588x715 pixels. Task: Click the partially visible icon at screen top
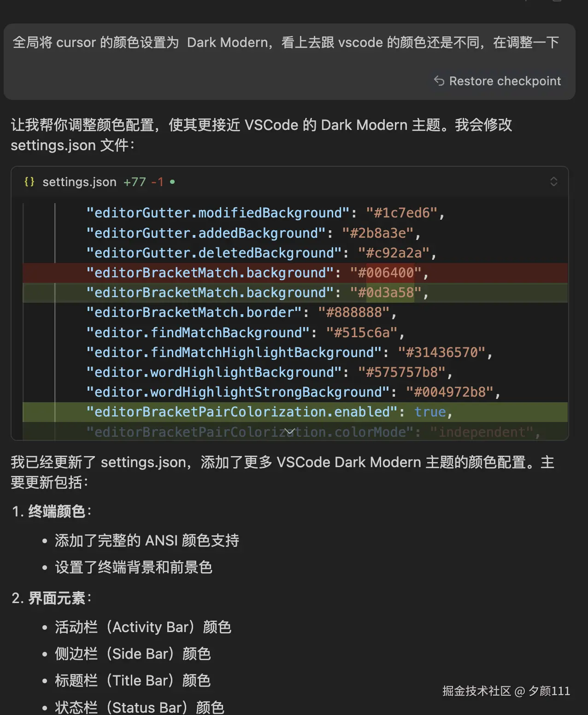click(529, 3)
